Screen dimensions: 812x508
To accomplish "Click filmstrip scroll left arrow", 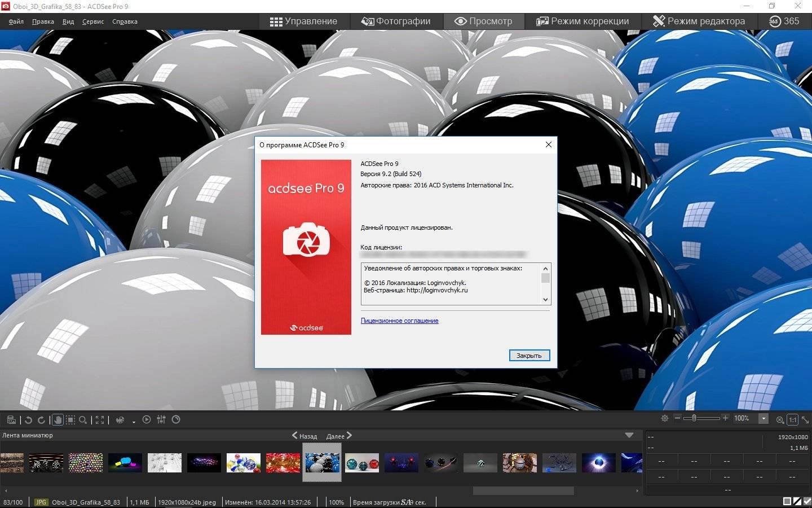I will click(x=6, y=491).
